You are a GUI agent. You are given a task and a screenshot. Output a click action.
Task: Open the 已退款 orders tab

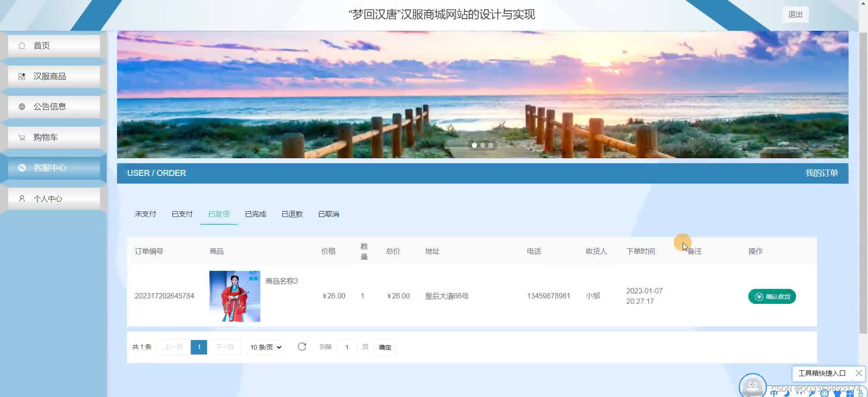(292, 214)
